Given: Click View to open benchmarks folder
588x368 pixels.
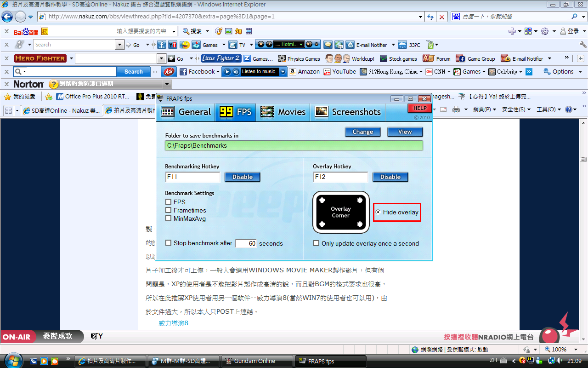Looking at the screenshot, I should (x=405, y=132).
